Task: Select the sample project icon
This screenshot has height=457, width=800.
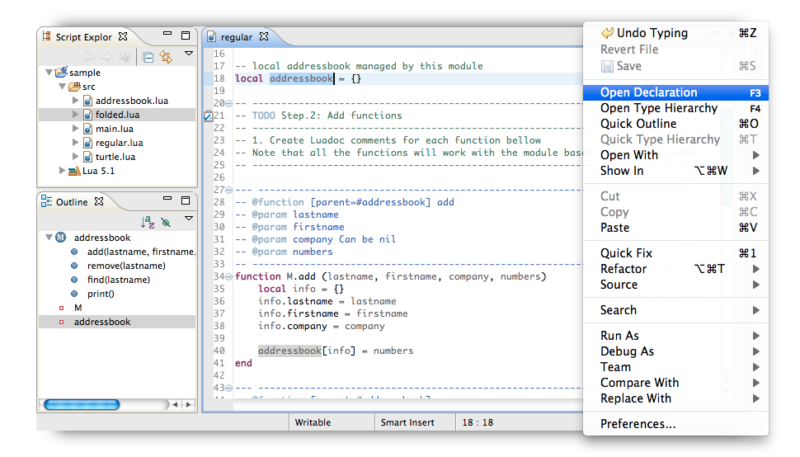Action: click(x=61, y=72)
